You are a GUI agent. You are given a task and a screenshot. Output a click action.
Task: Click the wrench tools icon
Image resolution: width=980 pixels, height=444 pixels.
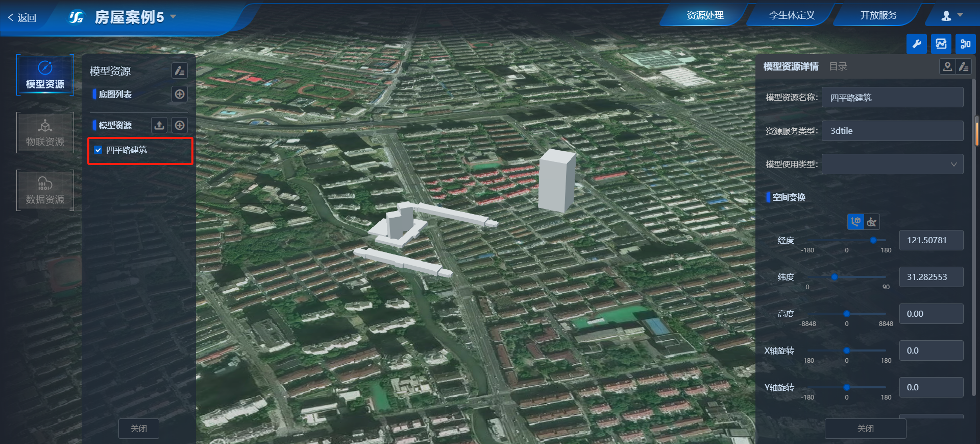[x=917, y=44]
